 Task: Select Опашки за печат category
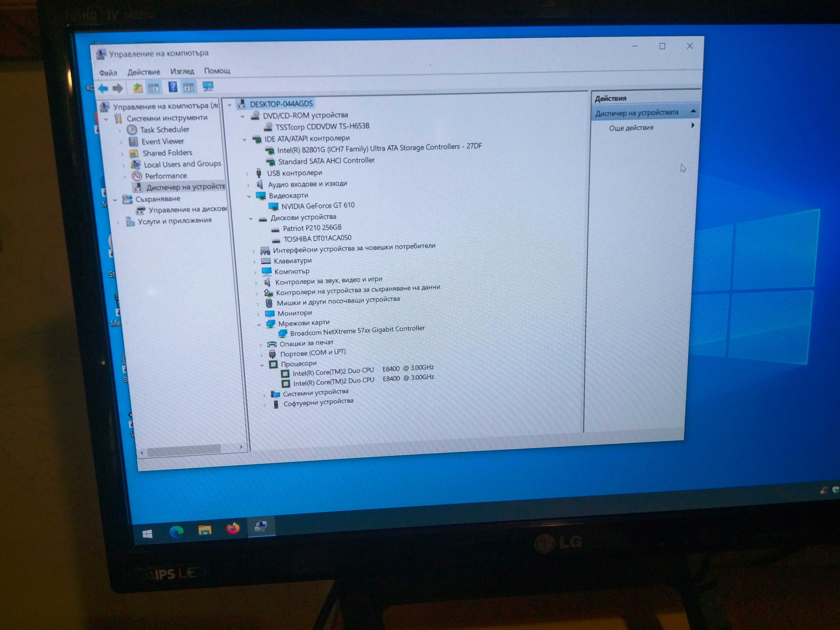[x=307, y=343]
